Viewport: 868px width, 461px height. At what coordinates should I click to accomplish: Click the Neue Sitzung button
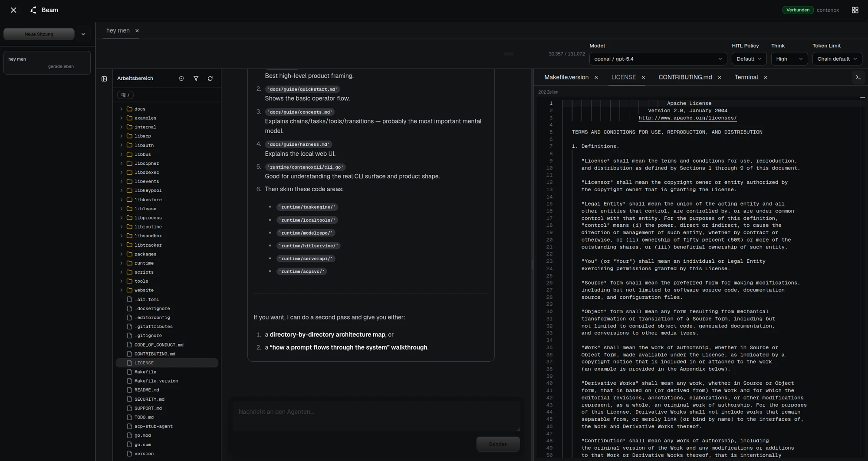pyautogui.click(x=39, y=34)
